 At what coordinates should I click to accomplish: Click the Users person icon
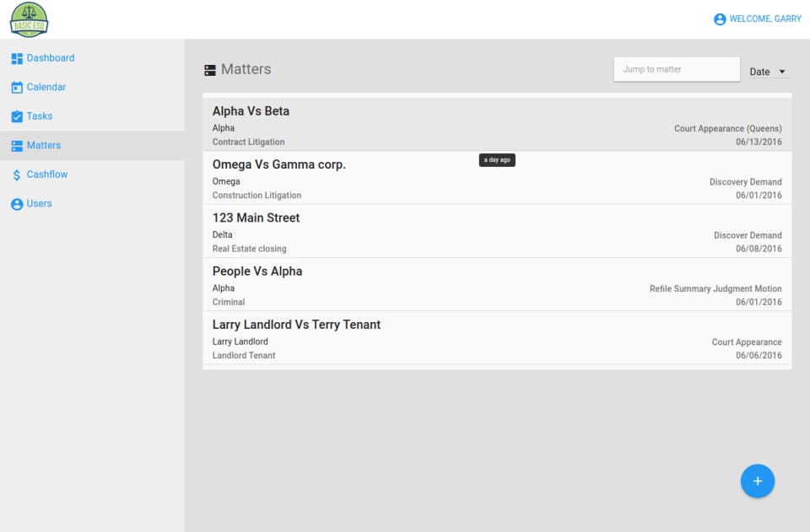17,204
